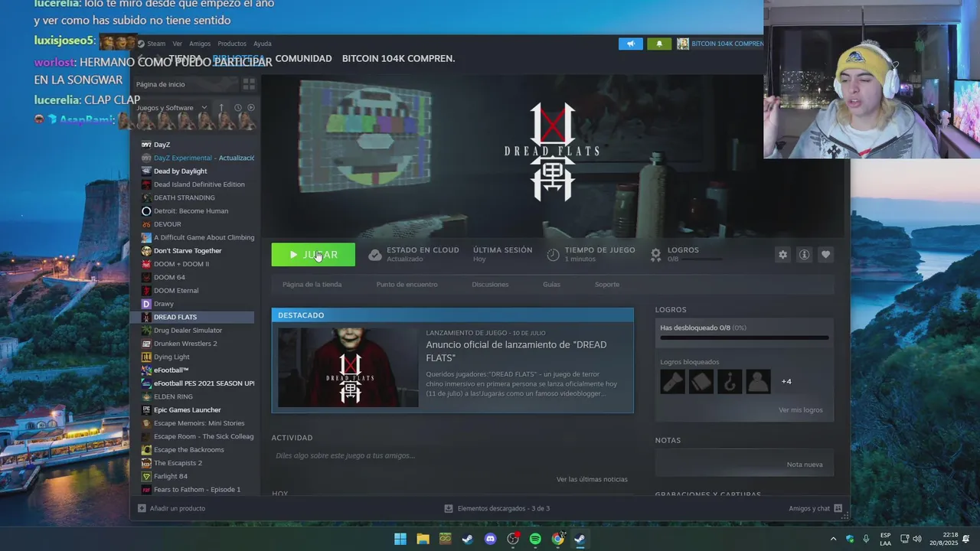Click Nota nueva button
The image size is (980, 551).
(x=805, y=465)
